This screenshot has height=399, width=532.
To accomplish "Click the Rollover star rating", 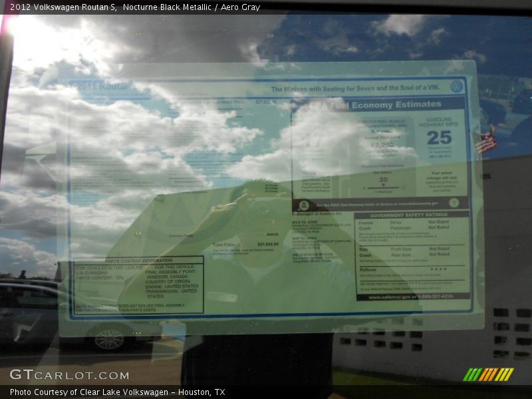I will 438,269.
